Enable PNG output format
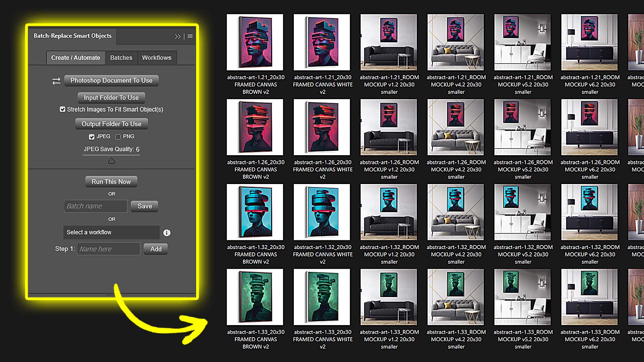Image resolution: width=644 pixels, height=362 pixels. [x=118, y=136]
